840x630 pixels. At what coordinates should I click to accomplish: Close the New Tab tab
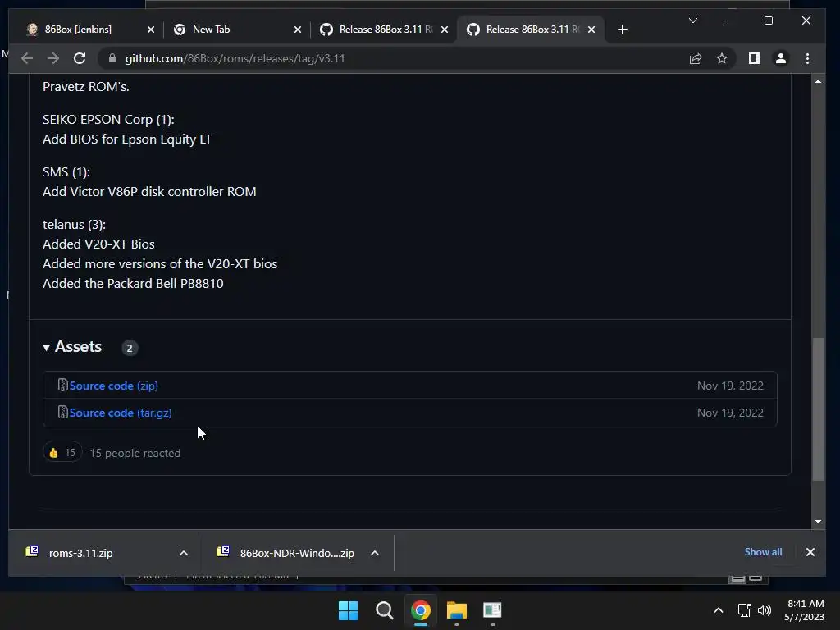[x=297, y=30]
